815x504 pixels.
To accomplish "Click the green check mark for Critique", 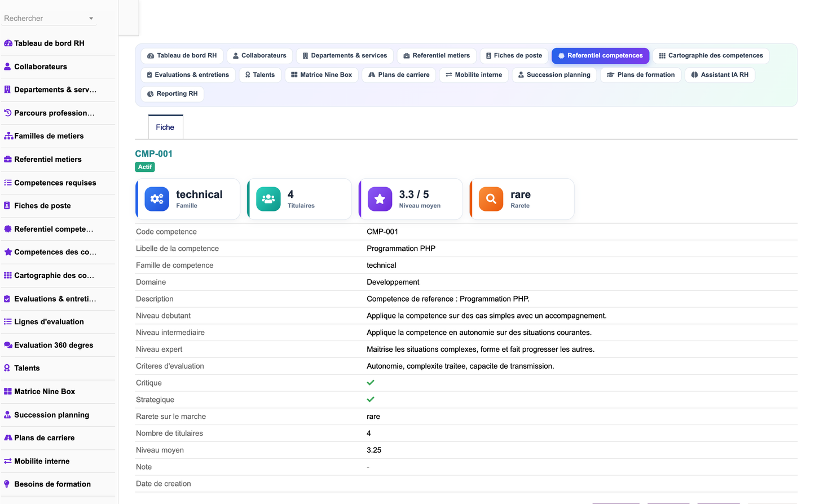I will click(x=371, y=383).
